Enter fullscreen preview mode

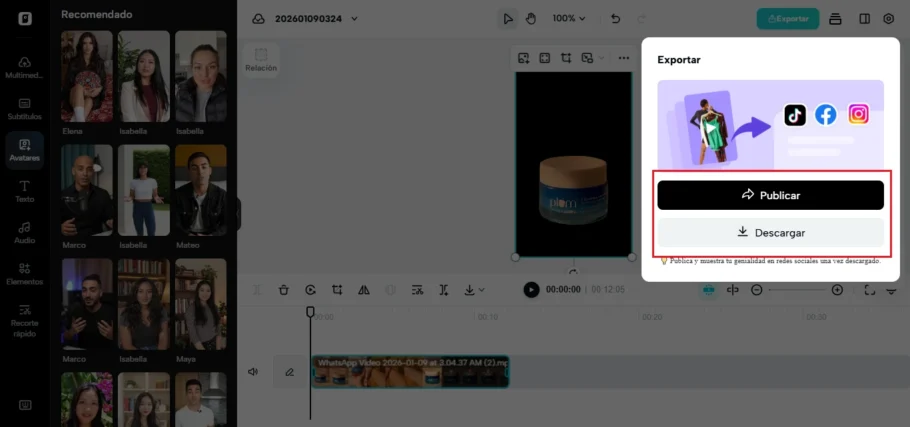(869, 290)
